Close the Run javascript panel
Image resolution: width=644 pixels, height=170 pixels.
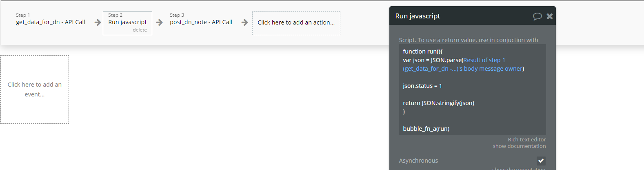coord(550,16)
